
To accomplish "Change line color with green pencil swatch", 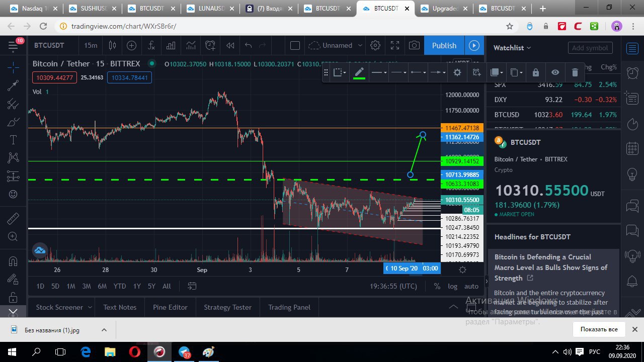I will tap(359, 73).
